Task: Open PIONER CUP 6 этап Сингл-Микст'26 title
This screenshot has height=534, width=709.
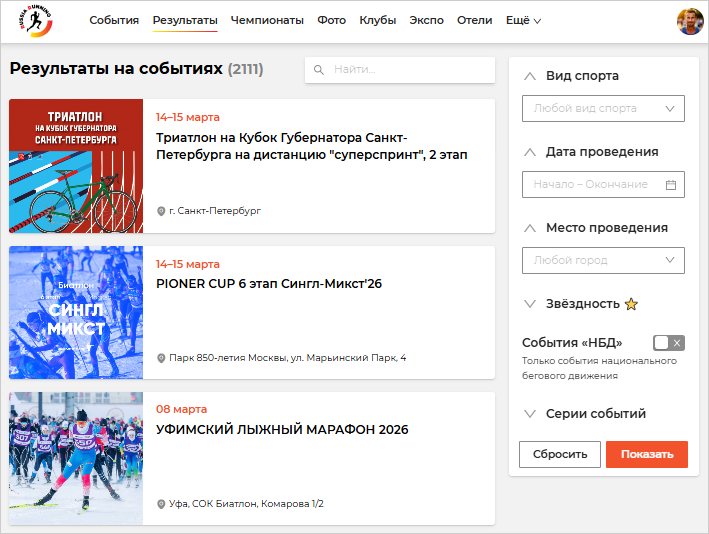Action: (269, 284)
